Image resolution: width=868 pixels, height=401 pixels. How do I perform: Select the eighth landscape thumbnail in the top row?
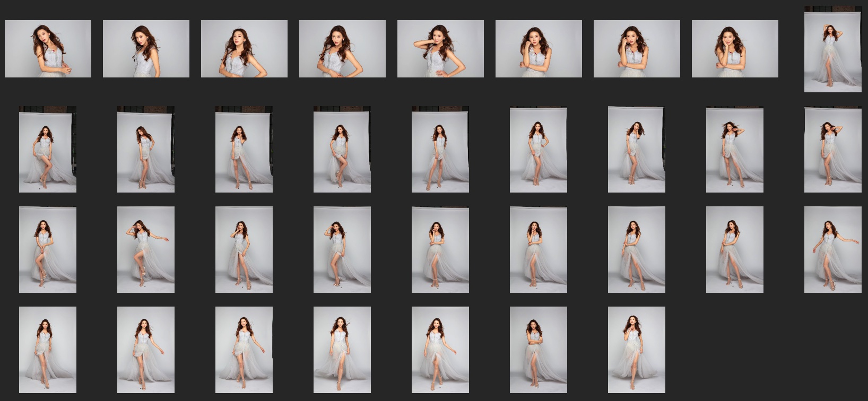click(735, 49)
